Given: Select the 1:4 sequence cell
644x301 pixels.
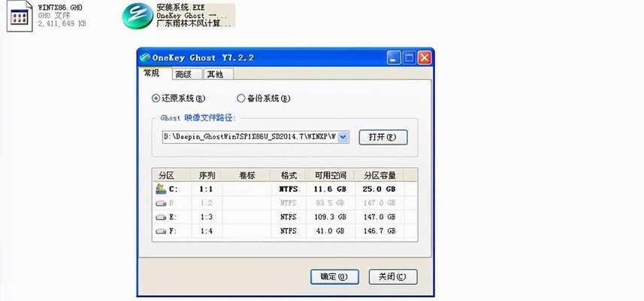Looking at the screenshot, I should click(x=206, y=231).
